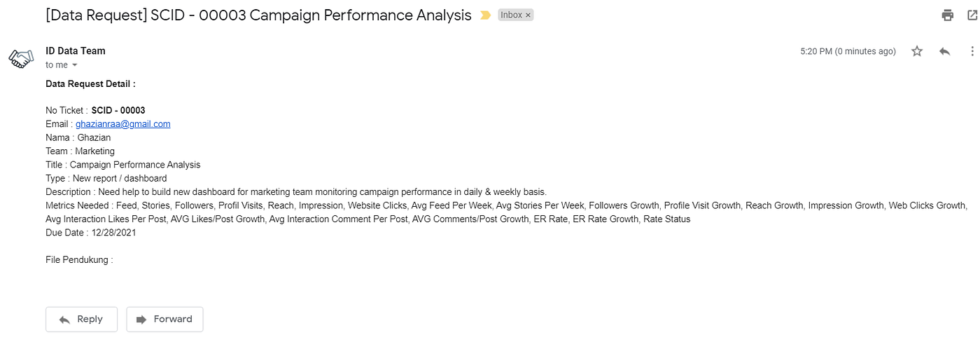
Task: Click the arrow icon inside the Forward button
Action: pyautogui.click(x=141, y=319)
